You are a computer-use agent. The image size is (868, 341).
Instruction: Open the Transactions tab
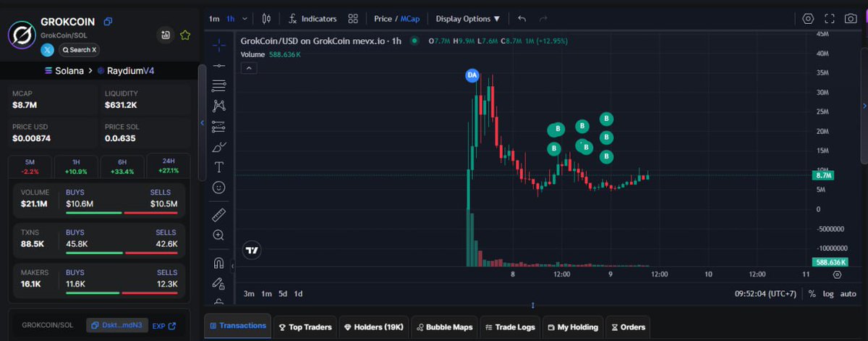pyautogui.click(x=238, y=326)
